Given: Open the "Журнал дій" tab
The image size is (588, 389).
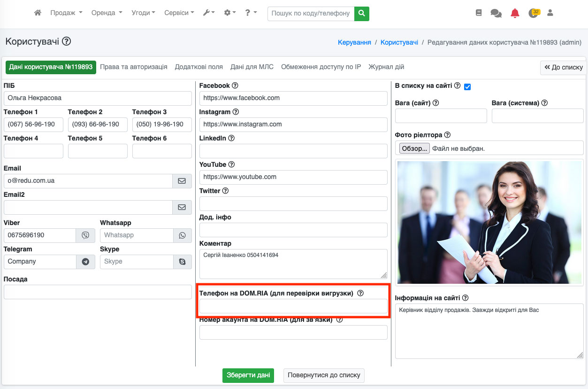Looking at the screenshot, I should pos(386,67).
